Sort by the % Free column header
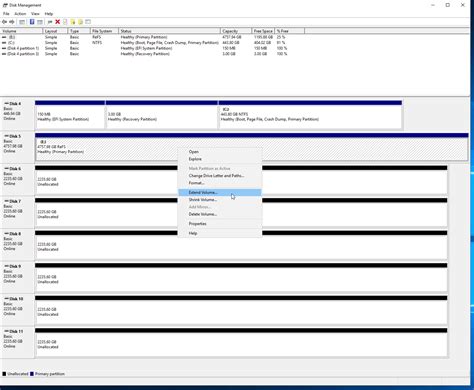The width and height of the screenshot is (474, 390). coord(289,31)
